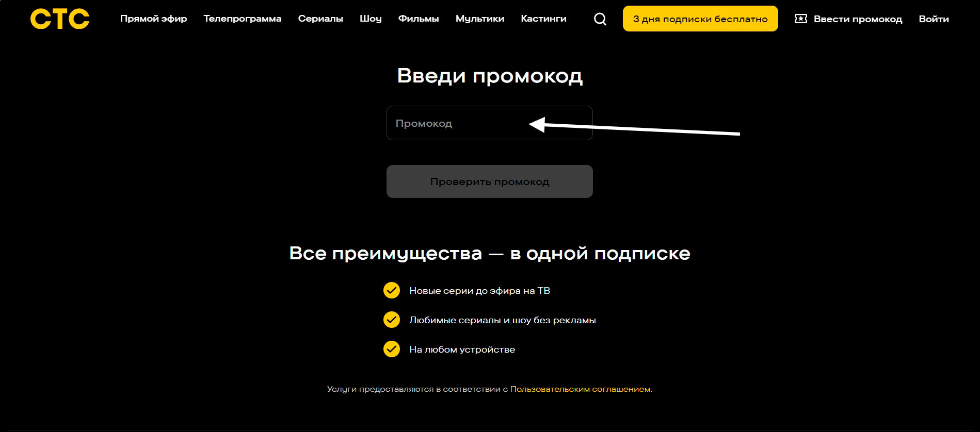The width and height of the screenshot is (980, 432).
Task: Click the Введи промокод heading
Action: [490, 76]
